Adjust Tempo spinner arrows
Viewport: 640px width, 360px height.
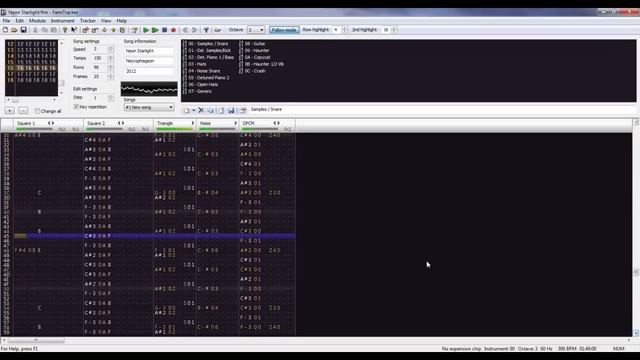coord(110,58)
